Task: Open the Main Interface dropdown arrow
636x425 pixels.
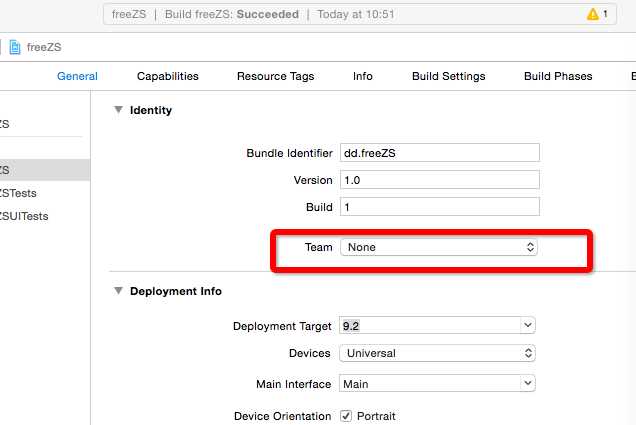Action: click(527, 383)
